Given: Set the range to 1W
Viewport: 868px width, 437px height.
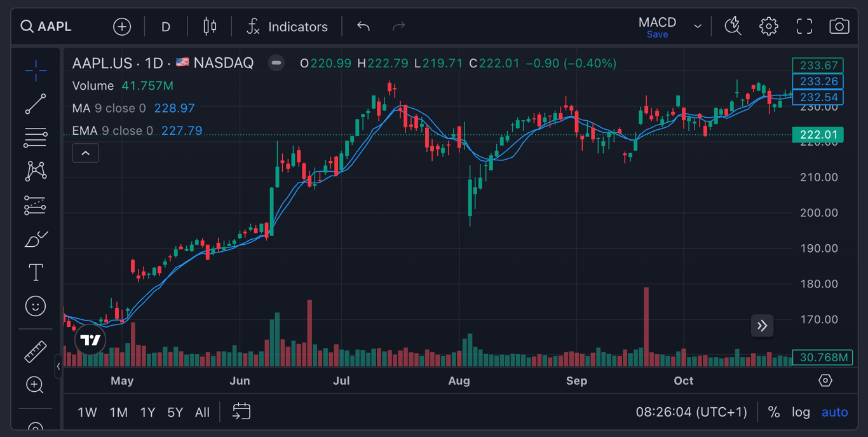Looking at the screenshot, I should (x=87, y=412).
